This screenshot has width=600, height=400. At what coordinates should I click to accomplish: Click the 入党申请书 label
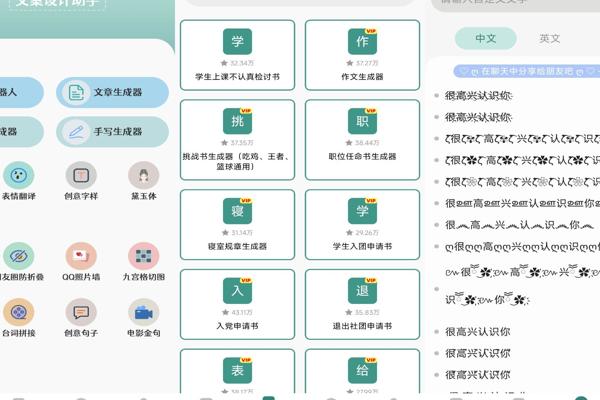[x=237, y=326]
